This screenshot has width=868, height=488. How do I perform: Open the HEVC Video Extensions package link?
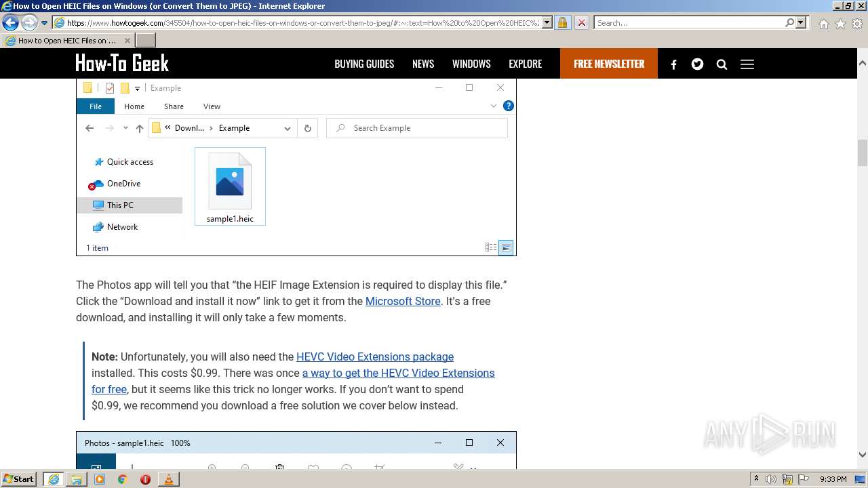(x=375, y=357)
